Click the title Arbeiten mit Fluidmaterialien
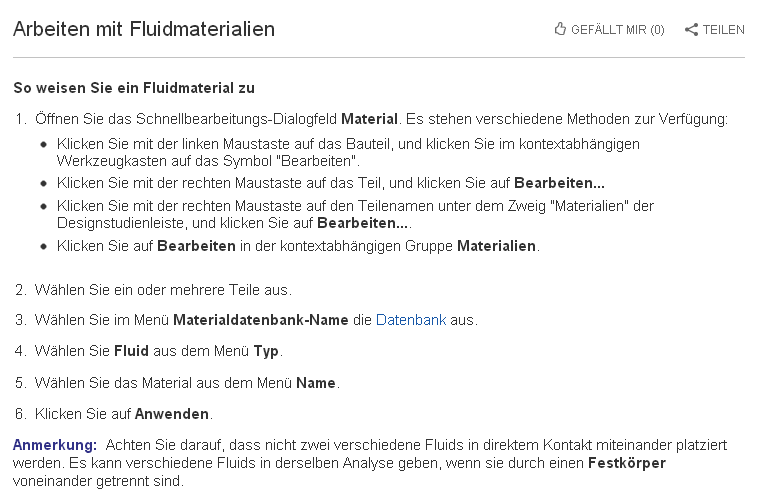 point(144,30)
